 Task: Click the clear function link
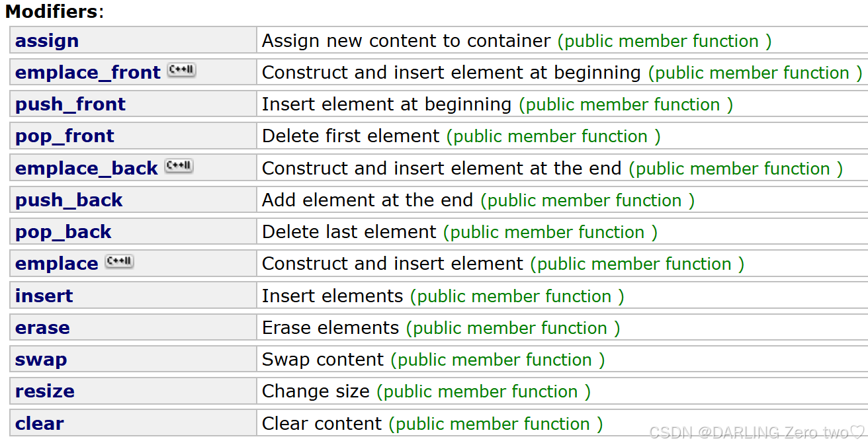coord(40,423)
